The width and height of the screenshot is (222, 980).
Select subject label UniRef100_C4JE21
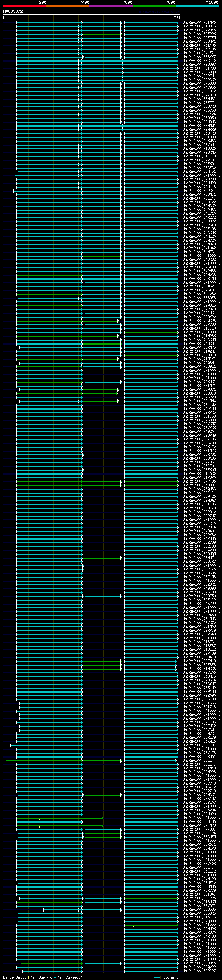tap(199, 53)
